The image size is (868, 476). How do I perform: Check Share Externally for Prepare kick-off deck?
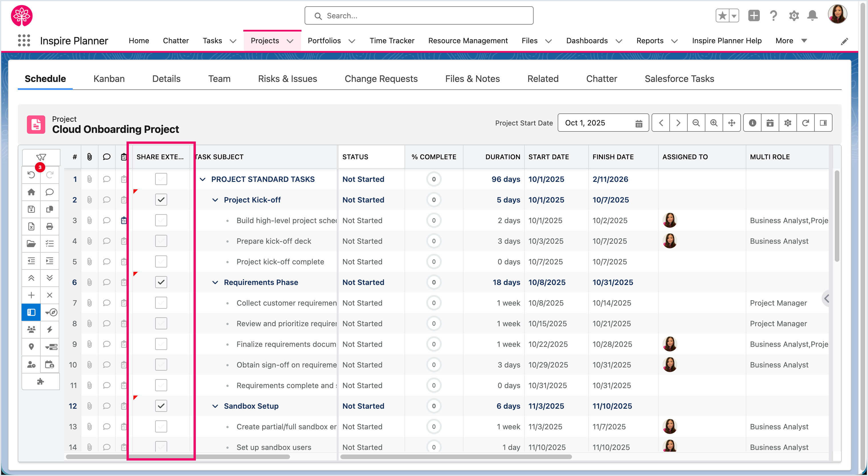click(161, 241)
